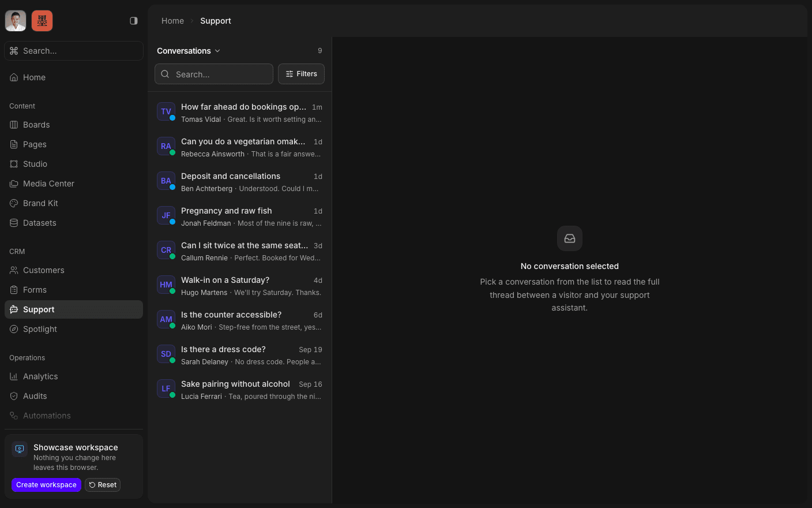Open Analytics under Operations
The width and height of the screenshot is (812, 508).
coord(74,376)
